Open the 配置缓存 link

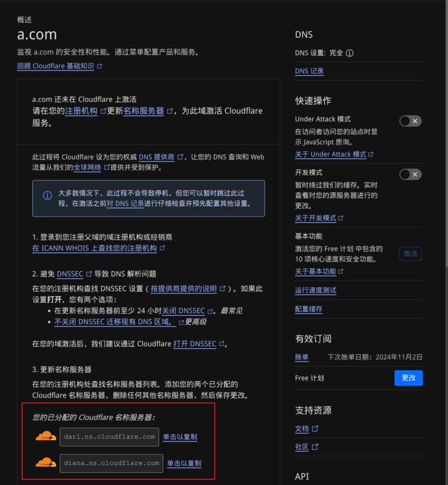click(x=309, y=309)
